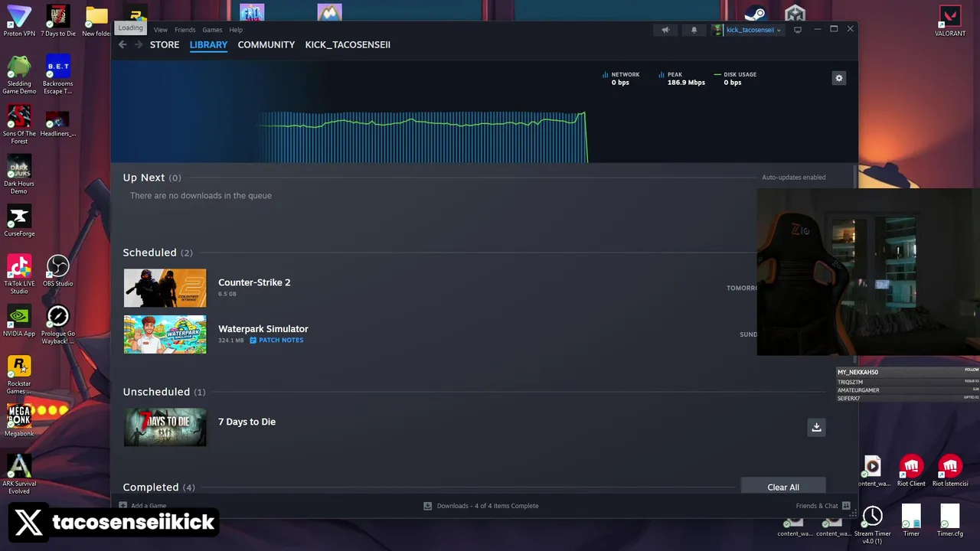This screenshot has height=551, width=980.
Task: Click the Unscheduled (1) section heading
Action: click(164, 392)
